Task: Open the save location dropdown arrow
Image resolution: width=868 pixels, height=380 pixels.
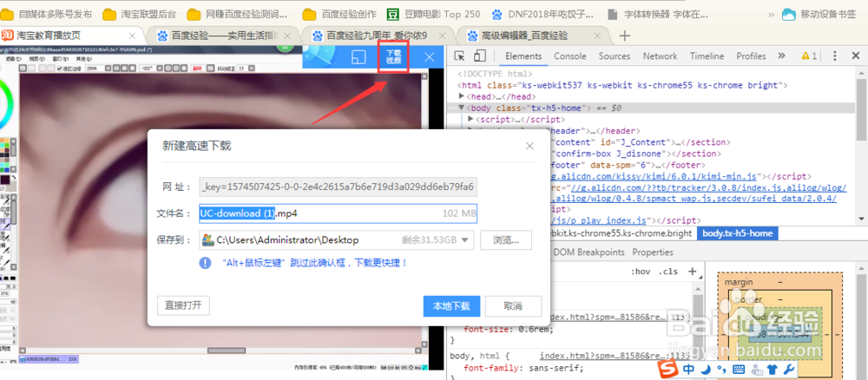Action: point(465,240)
